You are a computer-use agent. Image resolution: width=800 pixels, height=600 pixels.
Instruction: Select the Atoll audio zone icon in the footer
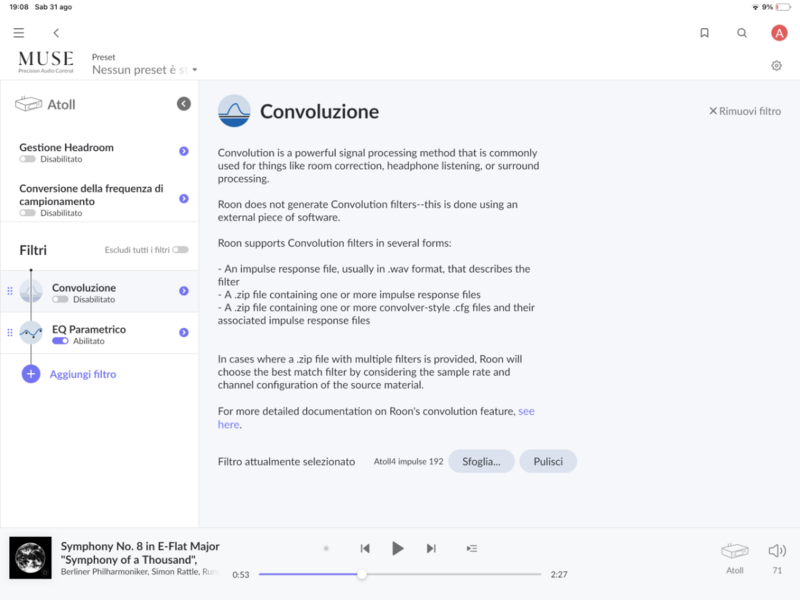coord(735,552)
